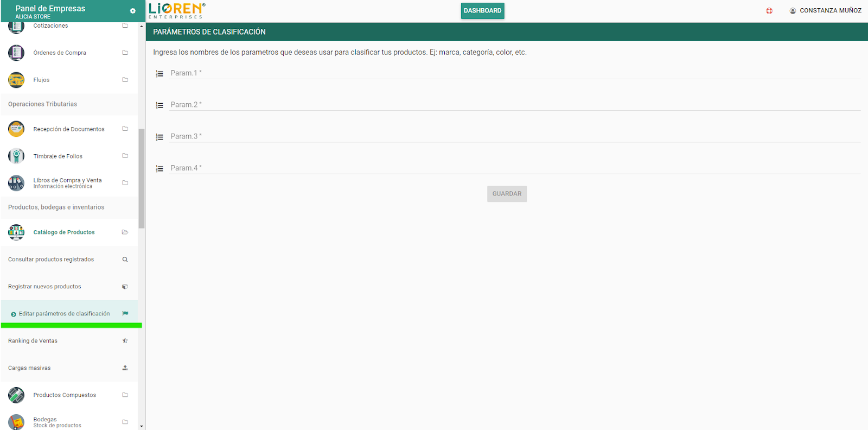Click the Catálogo de Productos label
Screen dimensions: 868x430
[x=64, y=232]
